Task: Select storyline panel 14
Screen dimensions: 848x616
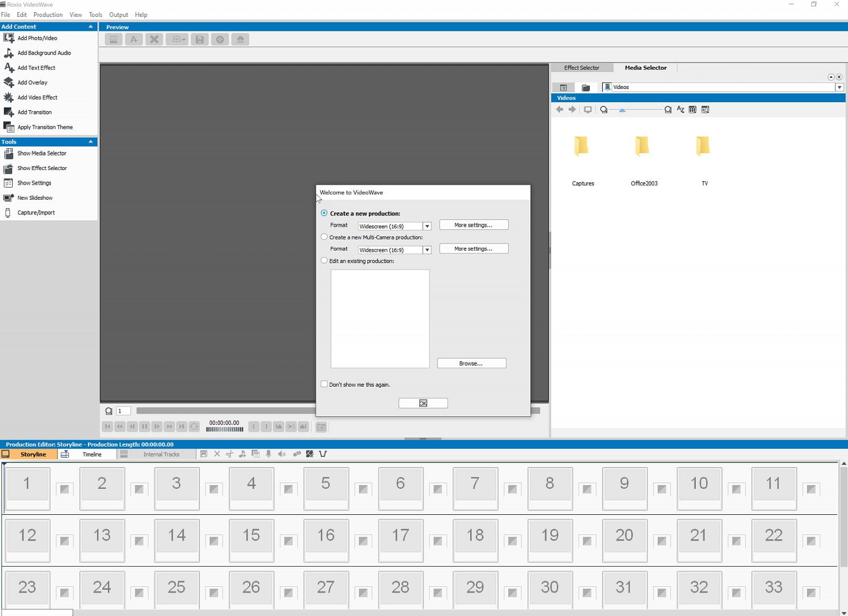Action: [x=177, y=540]
